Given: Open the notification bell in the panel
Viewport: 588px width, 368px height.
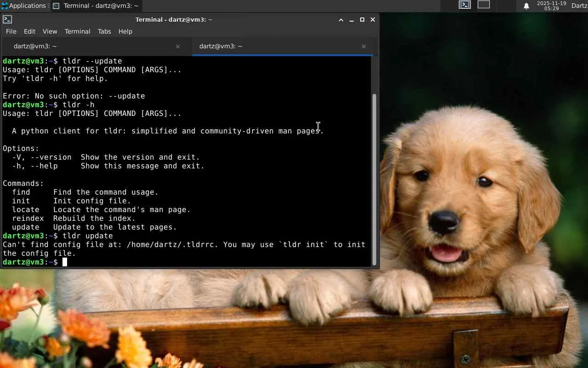Looking at the screenshot, I should (526, 6).
